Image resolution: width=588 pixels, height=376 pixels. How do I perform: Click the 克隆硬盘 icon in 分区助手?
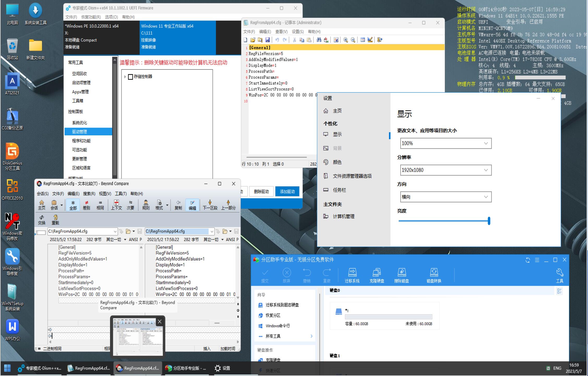pos(377,275)
